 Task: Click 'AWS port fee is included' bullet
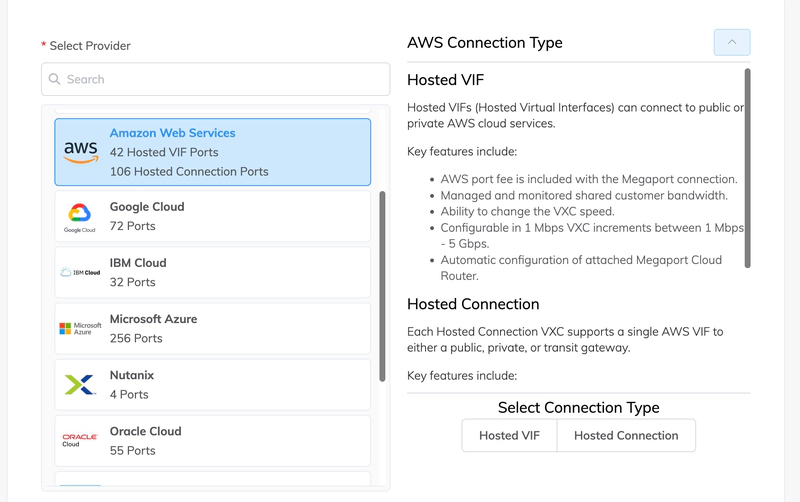(589, 179)
